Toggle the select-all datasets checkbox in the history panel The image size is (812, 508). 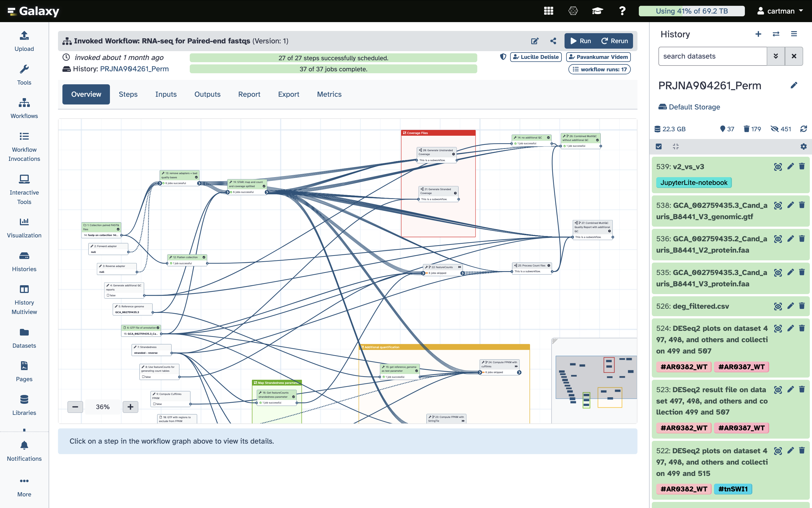659,146
